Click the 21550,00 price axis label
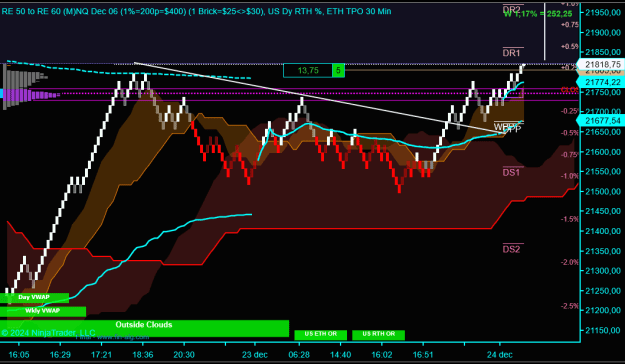The height and width of the screenshot is (364, 625). point(603,171)
